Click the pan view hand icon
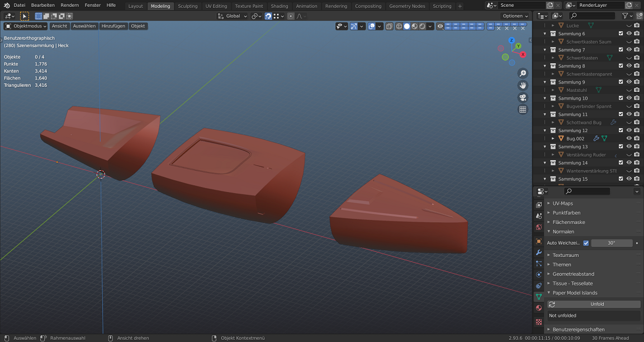The height and width of the screenshot is (342, 644). click(523, 86)
